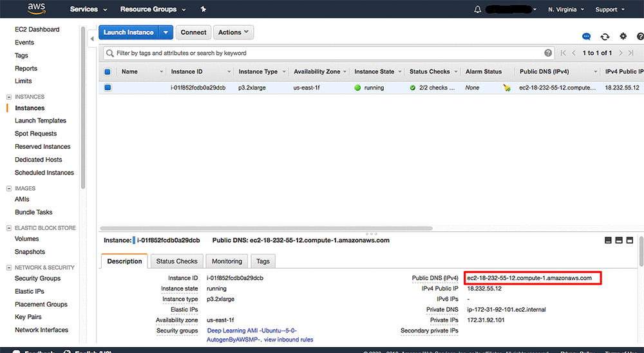
Task: Click view inbound rules link
Action: point(289,339)
